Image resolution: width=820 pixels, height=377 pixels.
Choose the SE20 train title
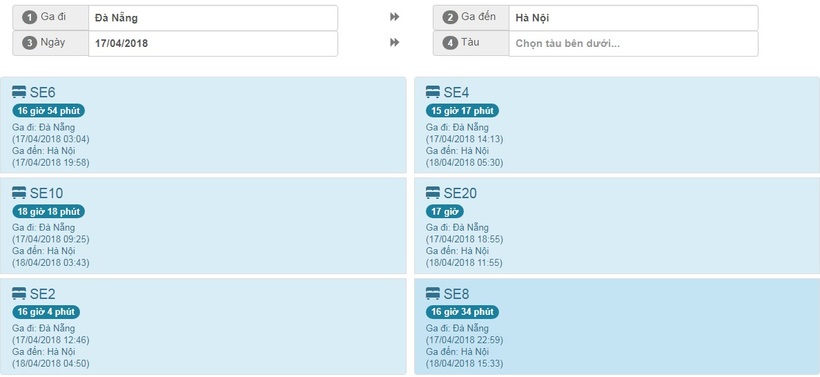[x=460, y=193]
